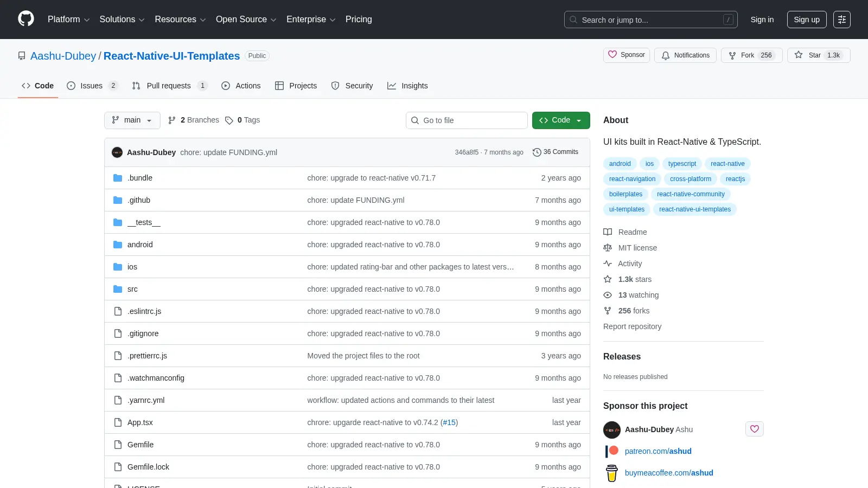Screen dimensions: 868x488
Task: Click the Sign up button
Action: point(807,20)
